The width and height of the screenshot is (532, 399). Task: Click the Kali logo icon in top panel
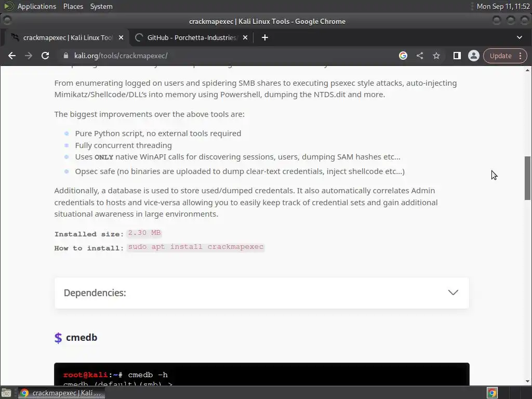point(8,6)
